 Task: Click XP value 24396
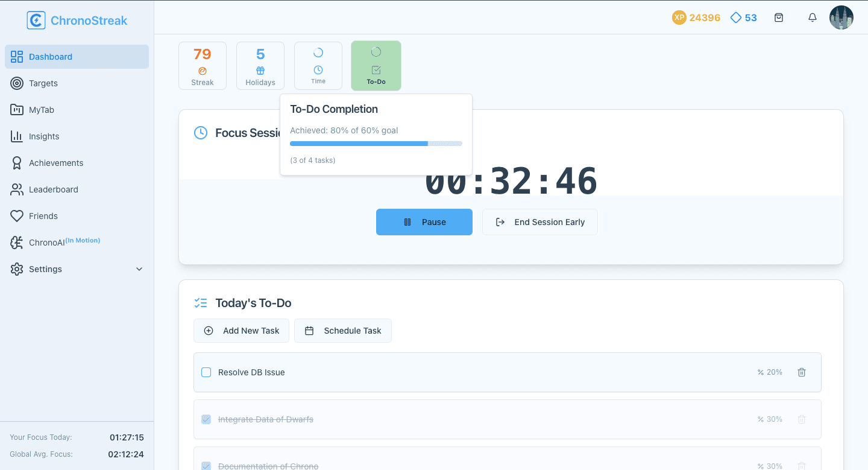pyautogui.click(x=705, y=17)
